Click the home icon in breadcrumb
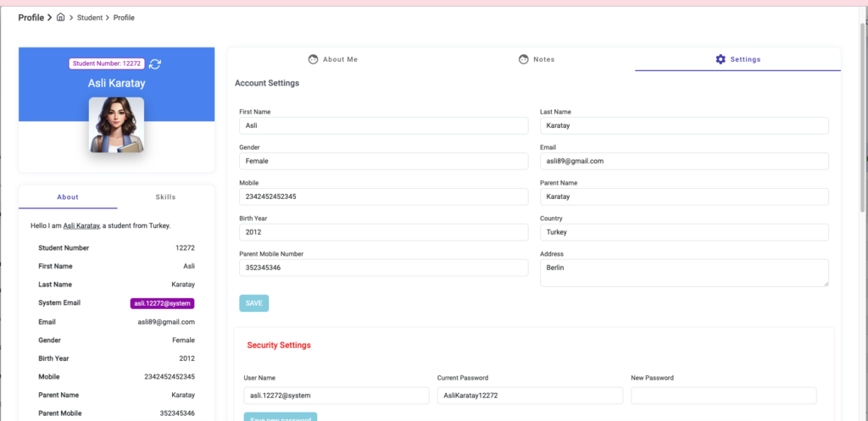Viewport: 868px width, 421px height. tap(60, 17)
